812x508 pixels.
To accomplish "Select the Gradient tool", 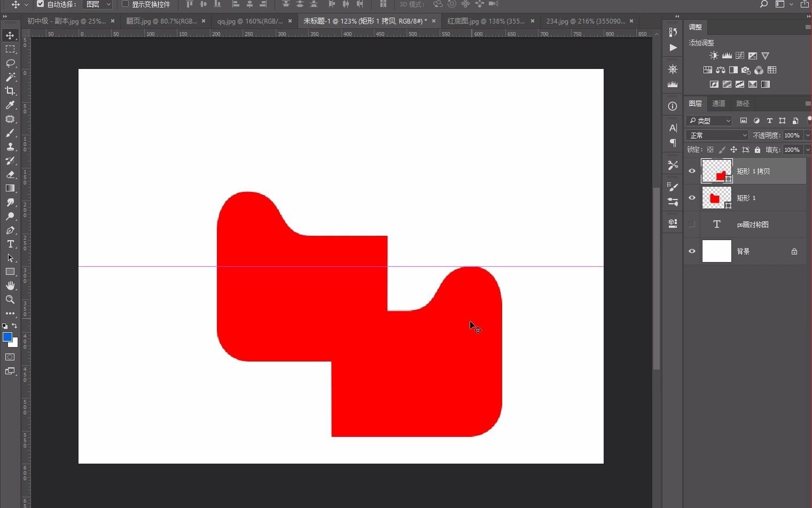I will pyautogui.click(x=10, y=188).
